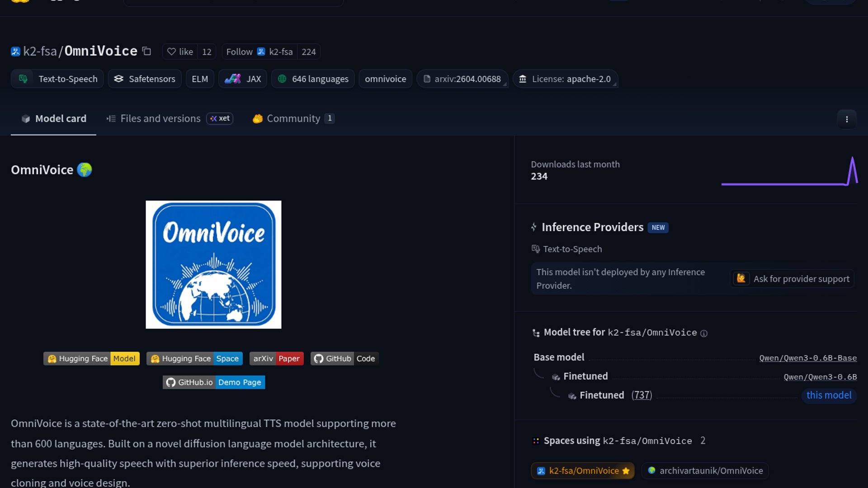Open the Community tab
This screenshot has width=868, height=488.
pyautogui.click(x=293, y=118)
